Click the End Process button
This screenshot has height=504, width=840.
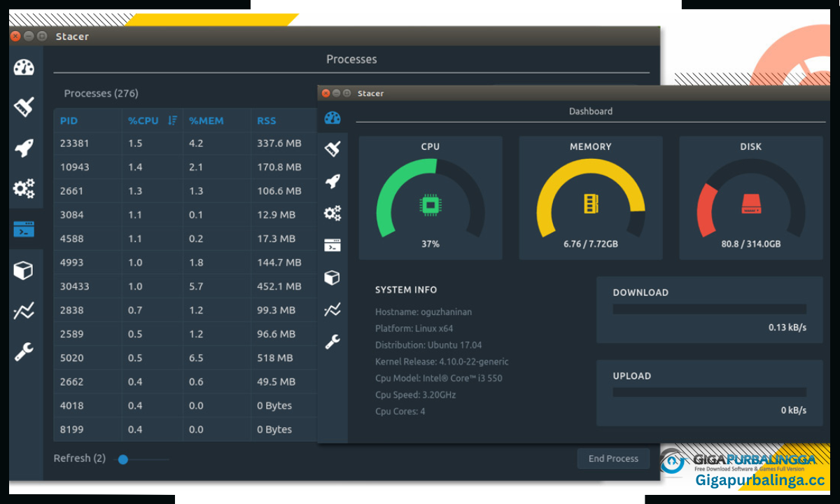click(613, 458)
